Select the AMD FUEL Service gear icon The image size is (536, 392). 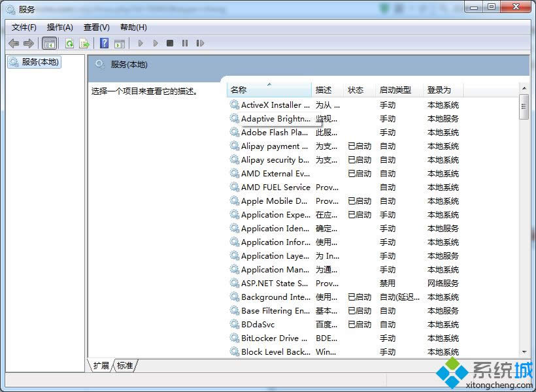235,187
